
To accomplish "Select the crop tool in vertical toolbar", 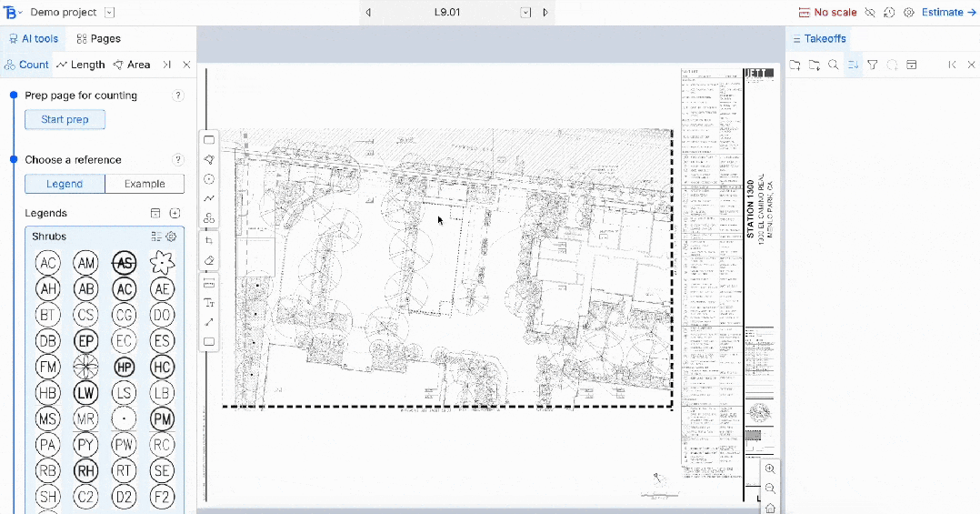I will (209, 241).
